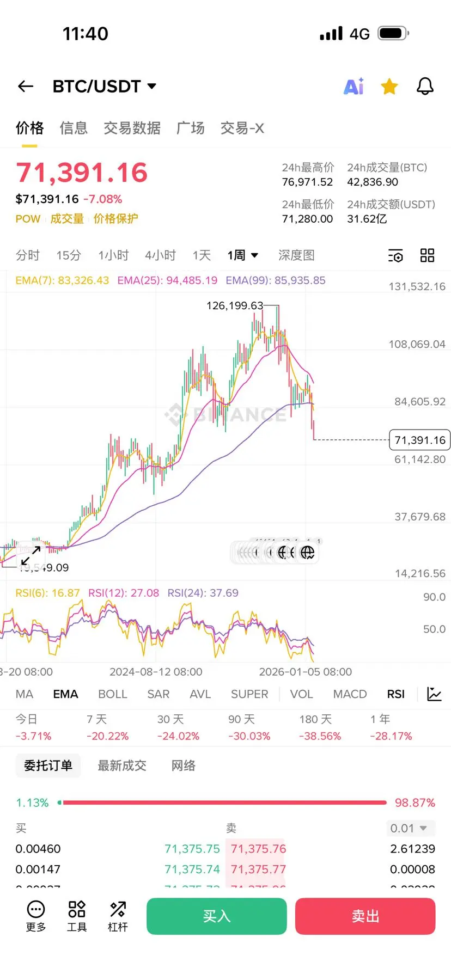Open the AI assistant icon
This screenshot has width=451, height=980.
354,86
